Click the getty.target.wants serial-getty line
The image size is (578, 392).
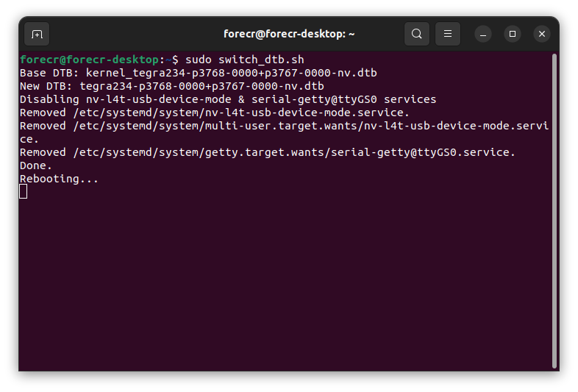coord(268,153)
